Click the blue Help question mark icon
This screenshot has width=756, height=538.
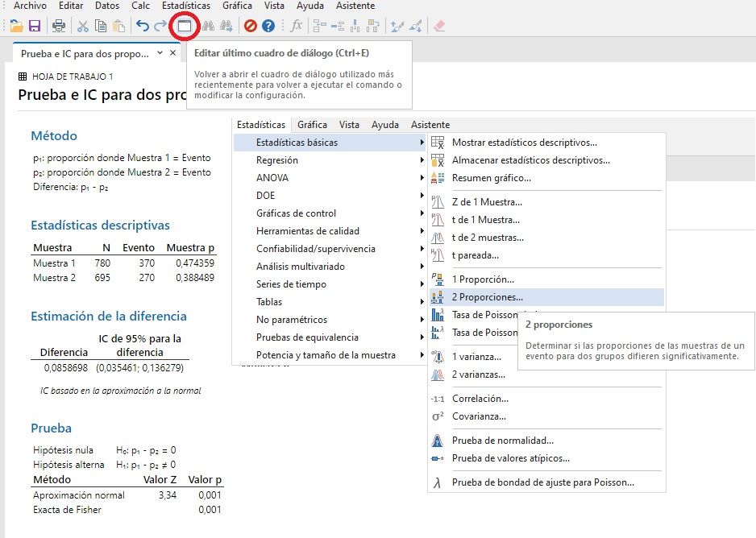[x=268, y=26]
